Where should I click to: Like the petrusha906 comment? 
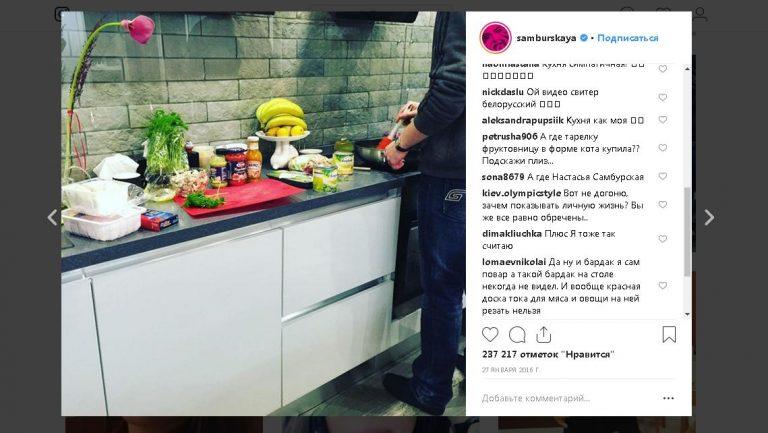pyautogui.click(x=663, y=148)
